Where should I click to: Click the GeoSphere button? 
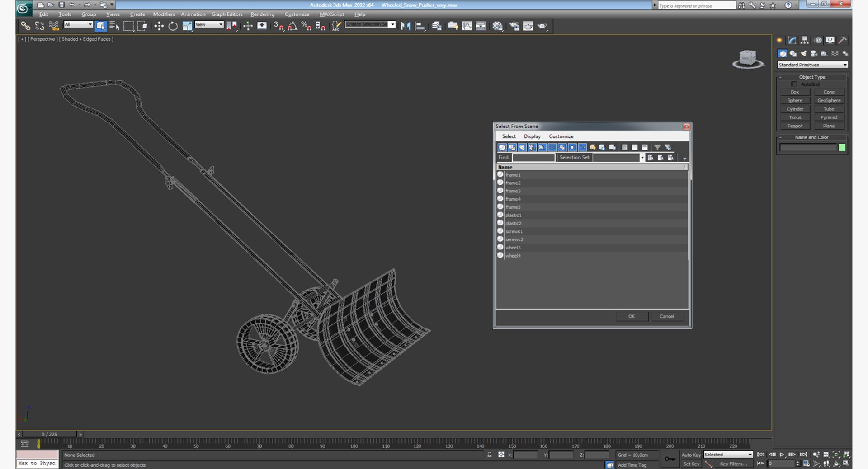tap(829, 101)
